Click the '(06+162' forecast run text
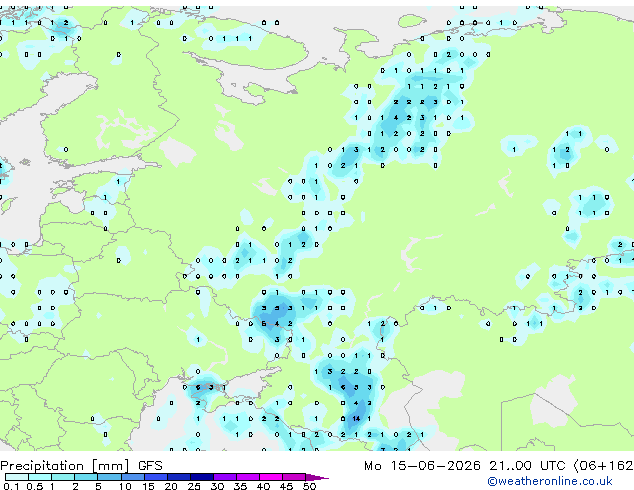The width and height of the screenshot is (634, 490). tap(603, 466)
